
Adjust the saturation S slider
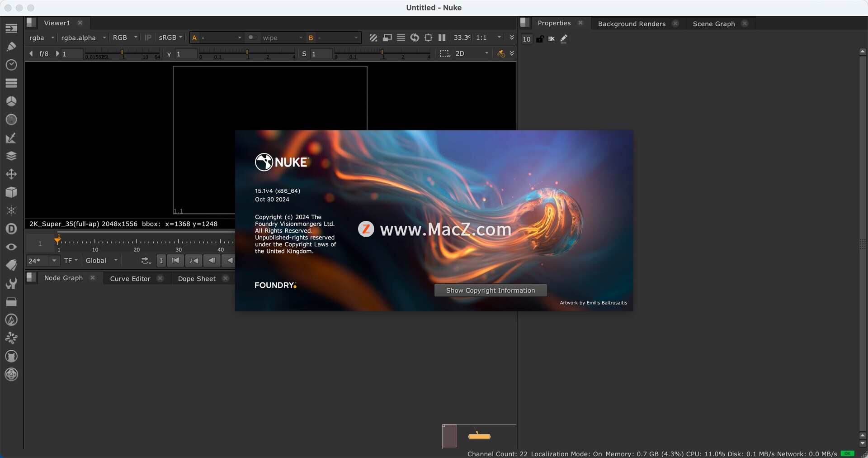382,54
